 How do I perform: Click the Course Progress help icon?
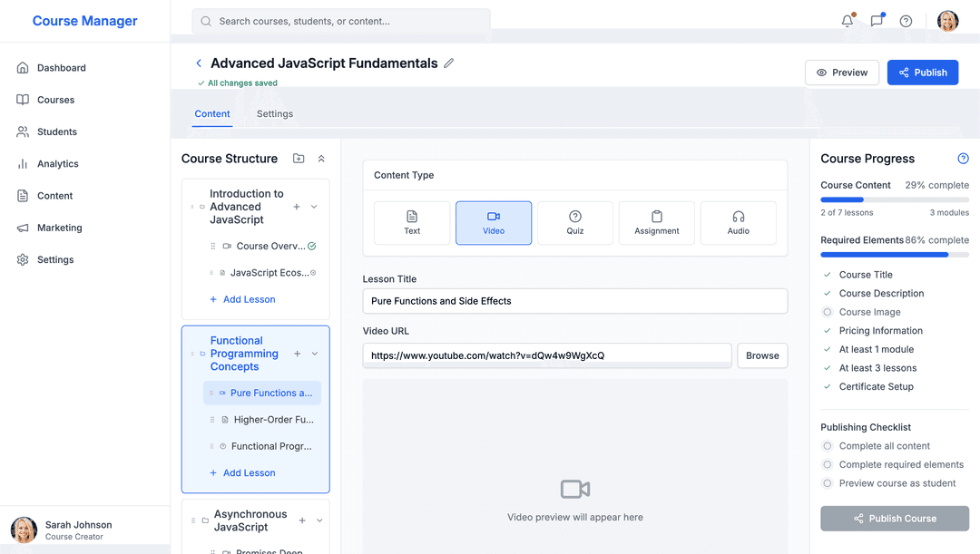pos(964,159)
